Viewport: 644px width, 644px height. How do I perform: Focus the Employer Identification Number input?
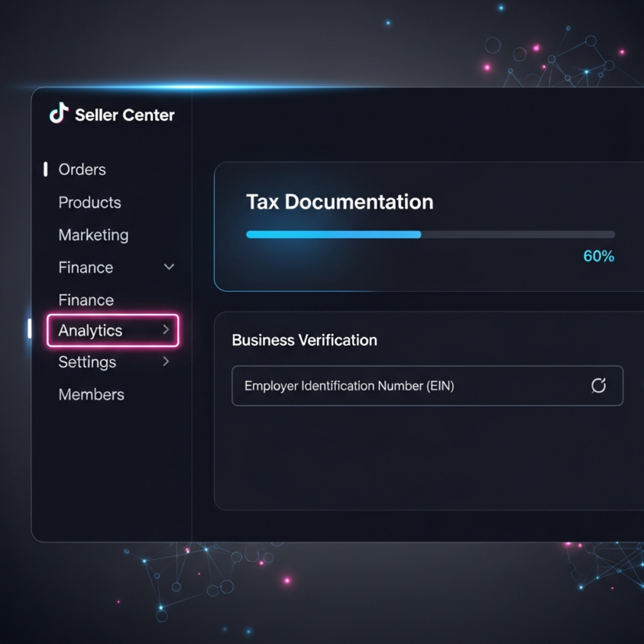428,386
